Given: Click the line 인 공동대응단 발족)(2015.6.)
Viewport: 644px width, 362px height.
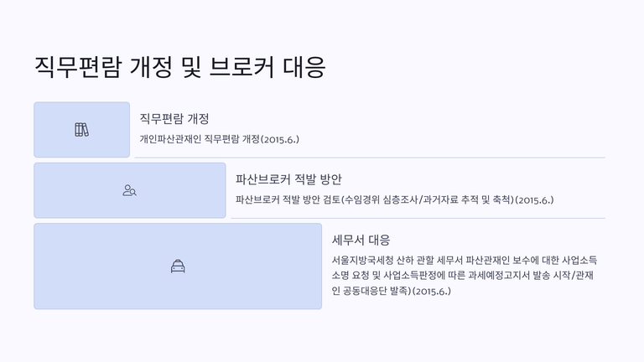Looking at the screenshot, I should pyautogui.click(x=392, y=291).
